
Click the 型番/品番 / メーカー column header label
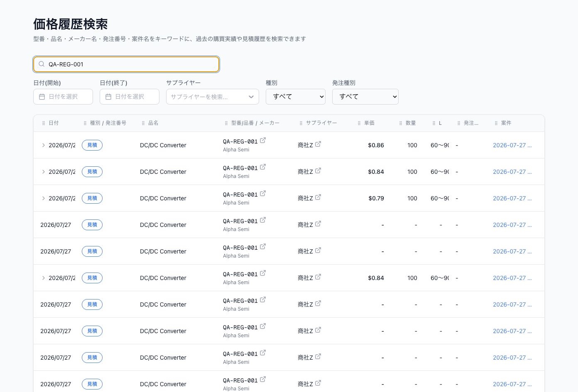(255, 123)
